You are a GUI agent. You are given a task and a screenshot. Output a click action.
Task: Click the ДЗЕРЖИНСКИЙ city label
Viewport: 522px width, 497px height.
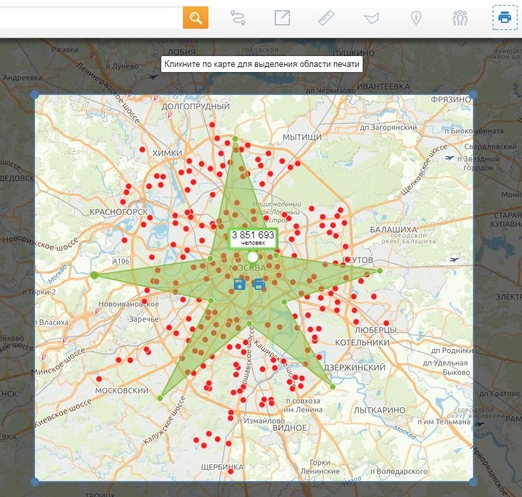(355, 367)
